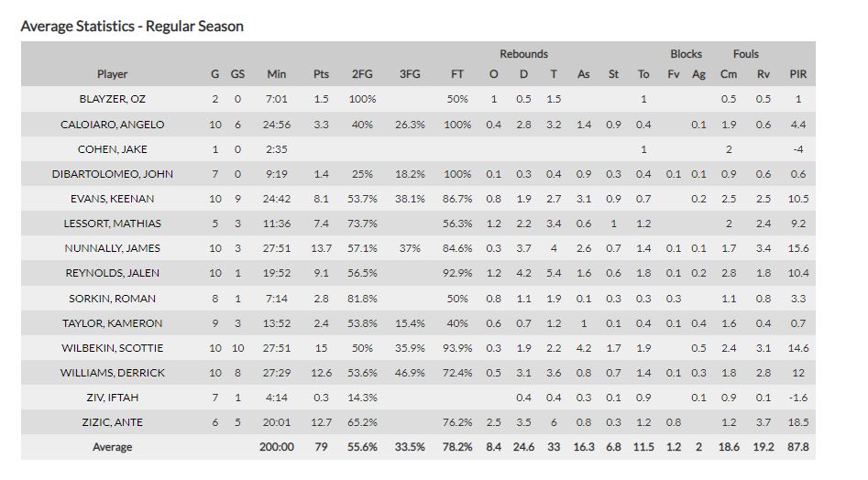Click ZIZIC, ANTE player name
The height and width of the screenshot is (480, 868).
112,422
